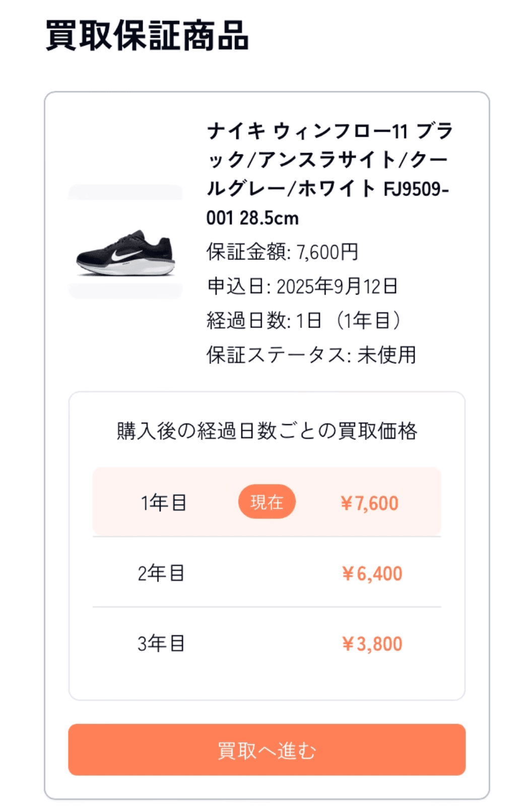Click the 申込日 2025年9月12日 text
Viewport: 532px width, 807px height.
(x=302, y=286)
